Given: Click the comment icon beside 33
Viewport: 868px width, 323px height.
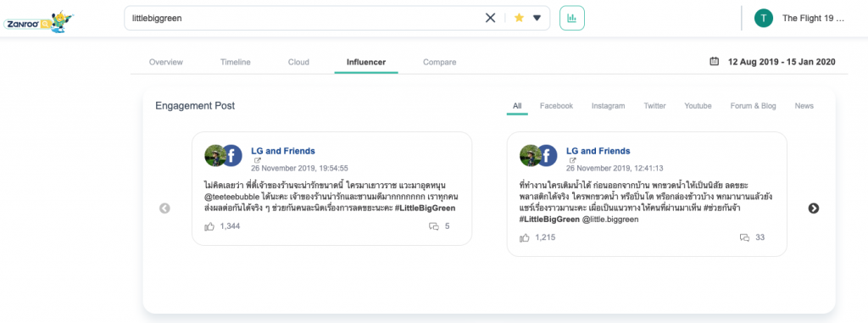Looking at the screenshot, I should [x=745, y=237].
